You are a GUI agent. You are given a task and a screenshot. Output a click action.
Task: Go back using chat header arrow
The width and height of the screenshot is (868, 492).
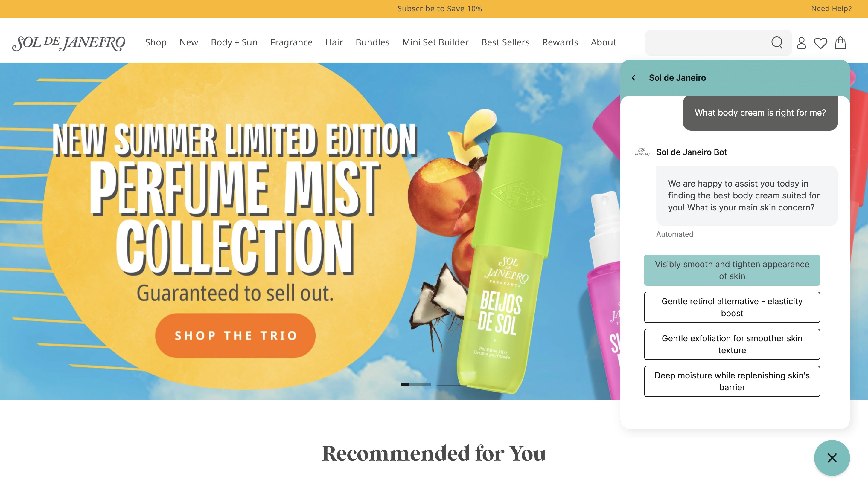pos(634,78)
